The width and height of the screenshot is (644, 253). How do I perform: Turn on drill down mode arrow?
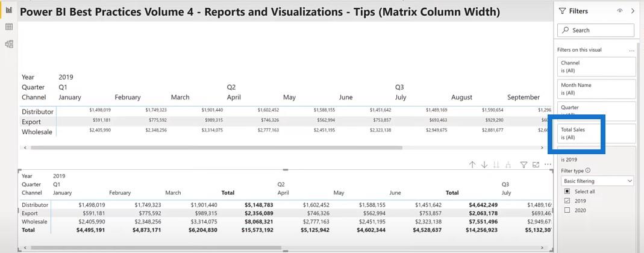484,164
